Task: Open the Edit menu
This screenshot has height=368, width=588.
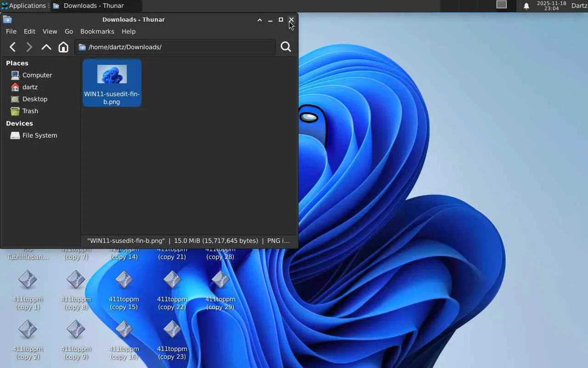Action: 29,31
